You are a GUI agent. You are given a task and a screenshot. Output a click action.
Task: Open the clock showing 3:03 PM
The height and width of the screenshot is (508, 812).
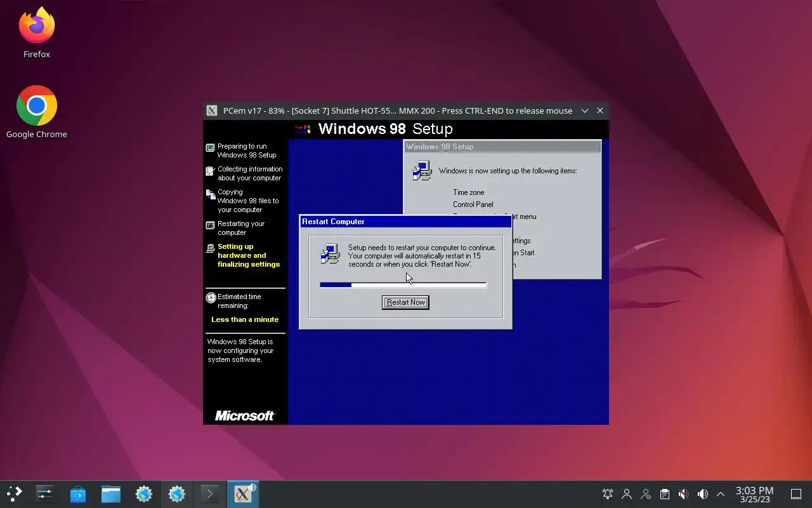(754, 494)
